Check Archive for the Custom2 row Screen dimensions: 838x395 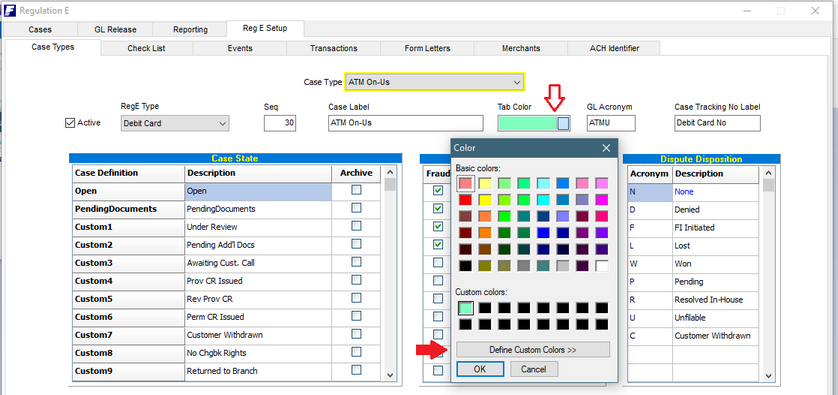point(356,244)
